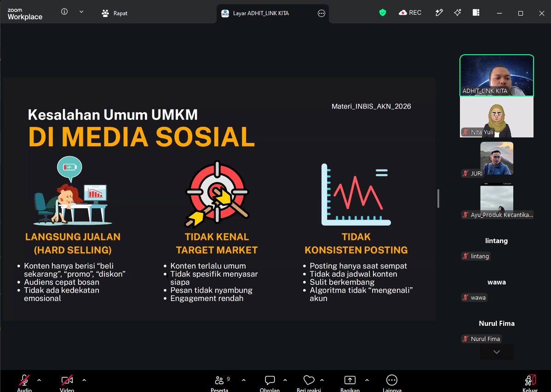Switch to the Rapat tab
The width and height of the screenshot is (551, 392).
coord(115,13)
